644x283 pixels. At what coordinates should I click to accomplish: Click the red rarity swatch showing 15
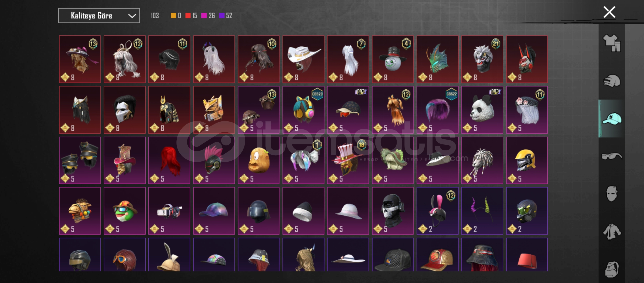coord(188,16)
